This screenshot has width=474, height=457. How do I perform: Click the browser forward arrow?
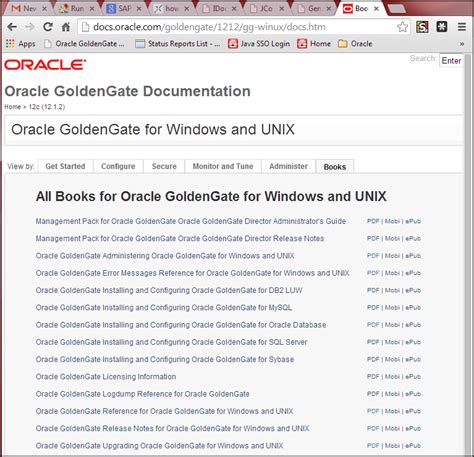click(30, 27)
